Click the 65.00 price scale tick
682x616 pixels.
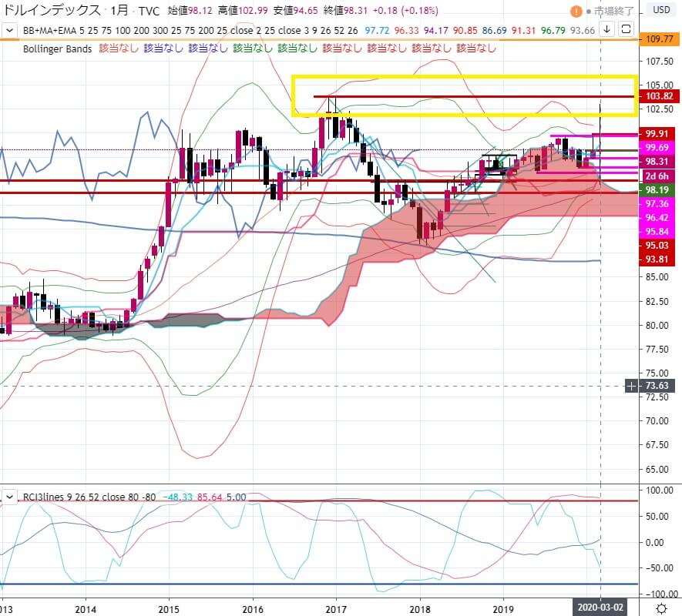[x=657, y=469]
